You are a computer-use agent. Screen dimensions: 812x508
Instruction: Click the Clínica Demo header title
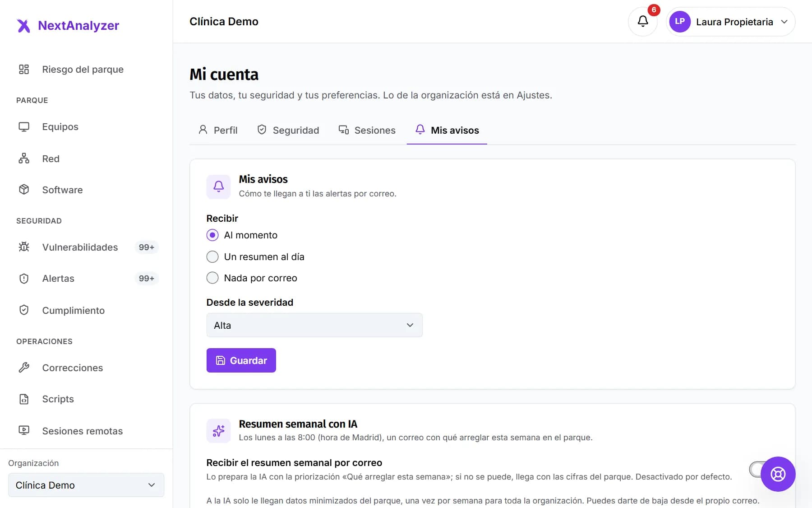(x=224, y=22)
